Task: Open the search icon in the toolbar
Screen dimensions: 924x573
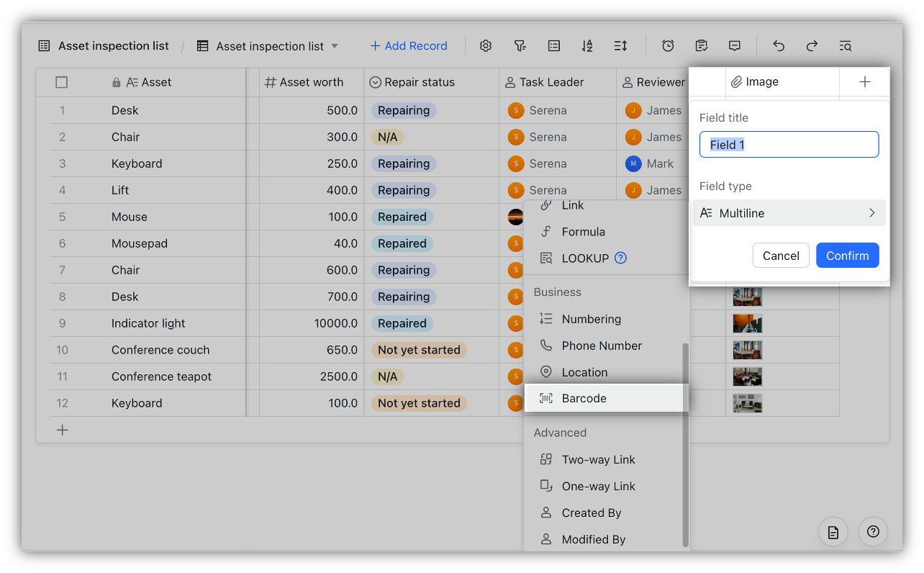Action: [x=845, y=45]
